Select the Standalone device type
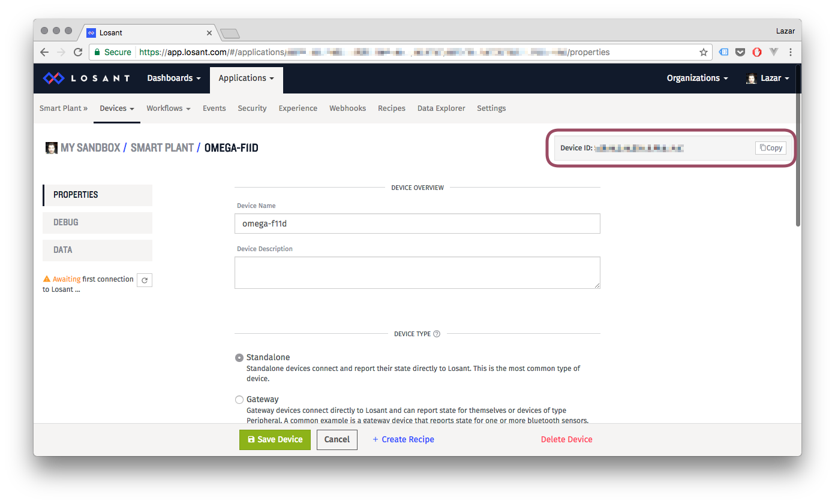Image resolution: width=835 pixels, height=504 pixels. (x=239, y=358)
